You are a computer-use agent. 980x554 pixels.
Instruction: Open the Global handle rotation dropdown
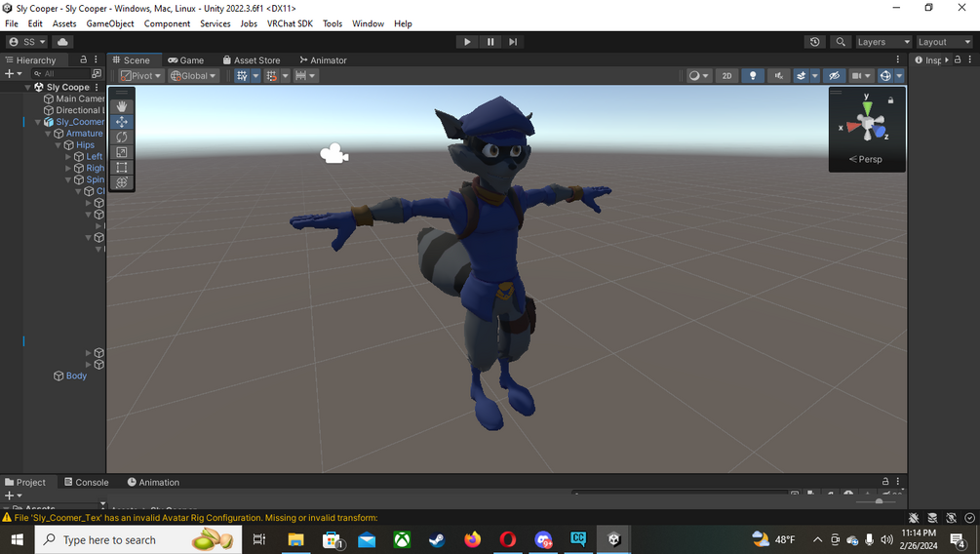pyautogui.click(x=193, y=76)
